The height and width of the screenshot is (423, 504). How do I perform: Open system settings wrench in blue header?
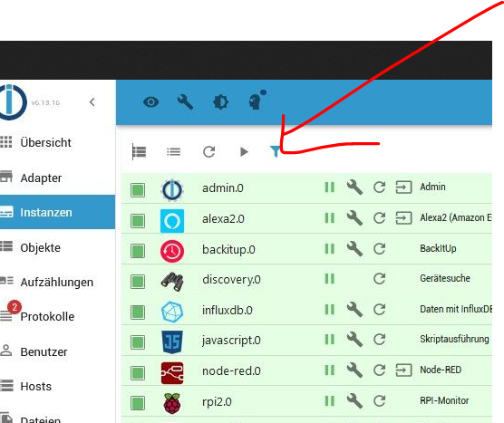pos(186,102)
